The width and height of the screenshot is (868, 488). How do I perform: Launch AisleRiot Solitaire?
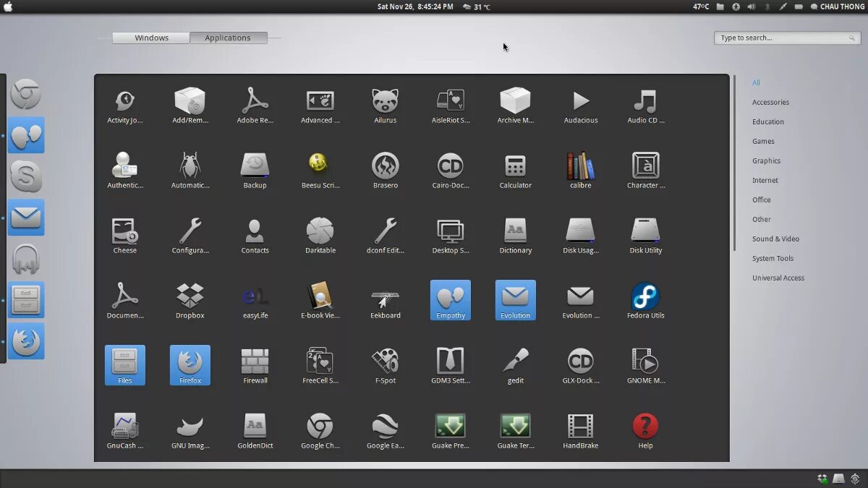point(451,106)
